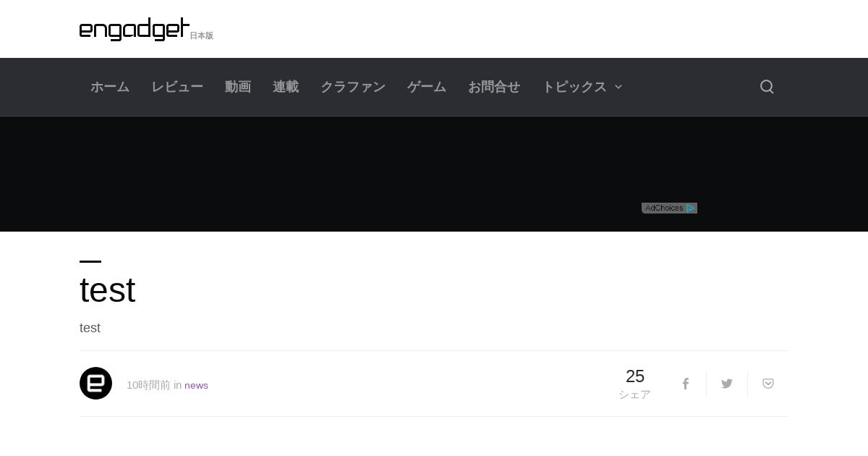This screenshot has height=456, width=868.
Task: Open the search magnifier icon
Action: [767, 87]
